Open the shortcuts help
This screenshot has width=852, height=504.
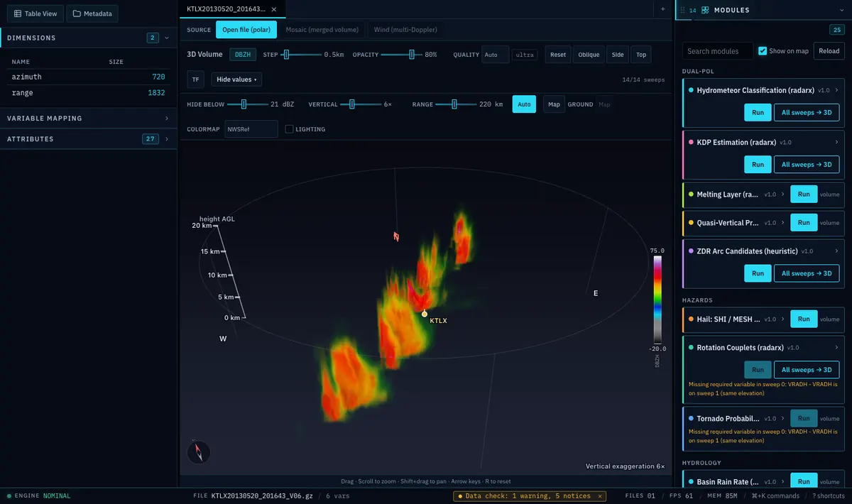tap(828, 496)
